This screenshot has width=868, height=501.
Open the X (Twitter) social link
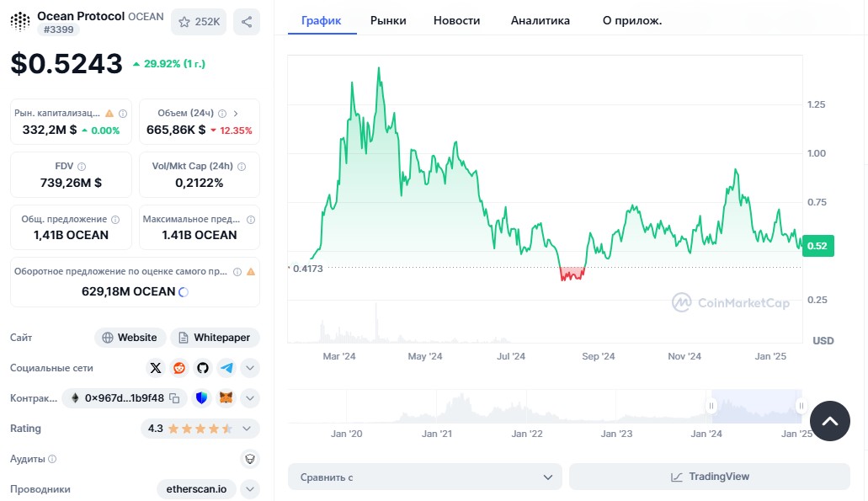(156, 368)
